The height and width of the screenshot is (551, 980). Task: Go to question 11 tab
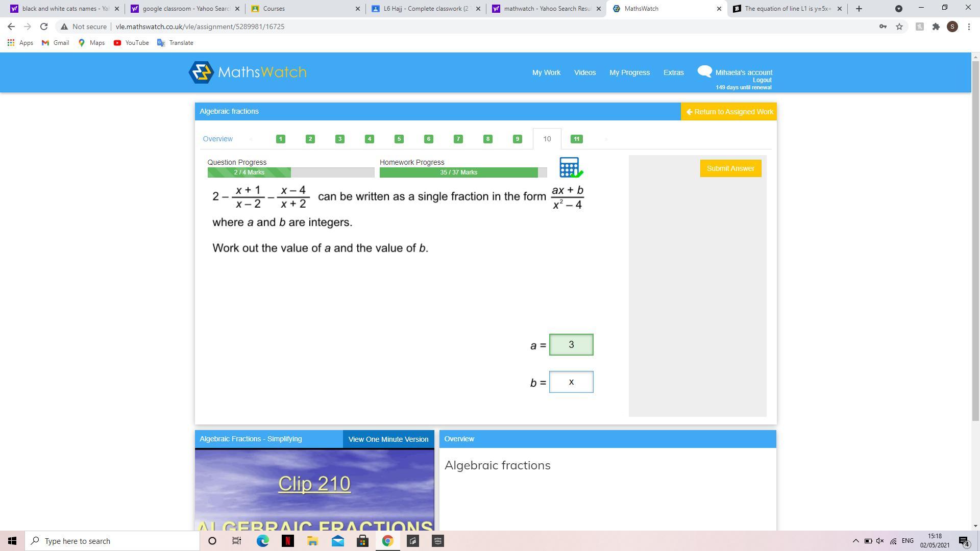(x=576, y=139)
